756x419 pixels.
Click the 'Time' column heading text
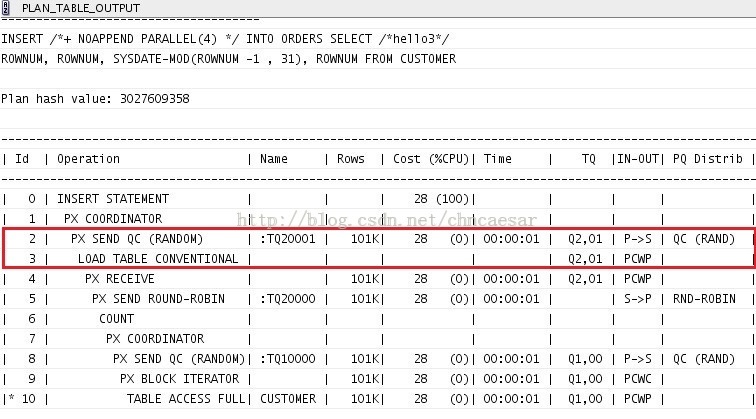pos(498,159)
